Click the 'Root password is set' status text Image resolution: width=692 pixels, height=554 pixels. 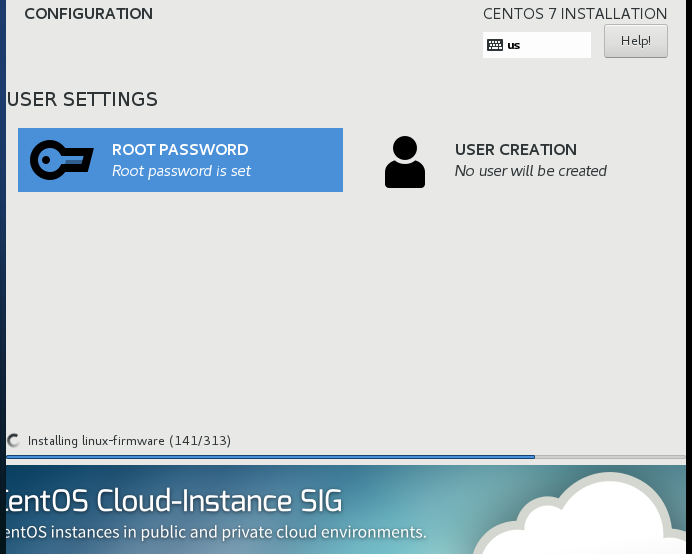tap(181, 171)
